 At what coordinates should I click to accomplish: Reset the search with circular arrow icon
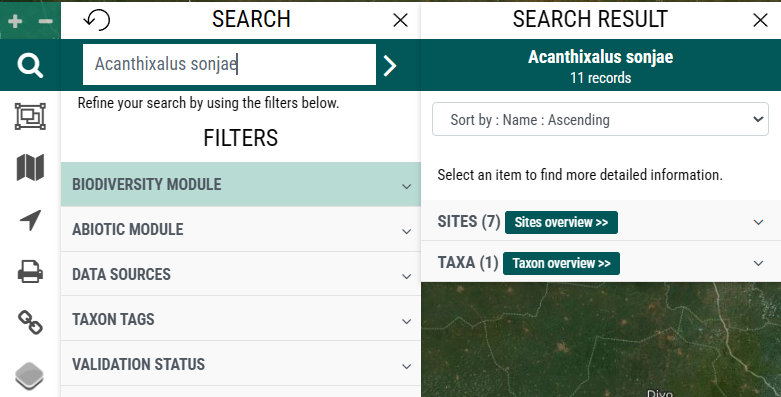click(x=97, y=20)
